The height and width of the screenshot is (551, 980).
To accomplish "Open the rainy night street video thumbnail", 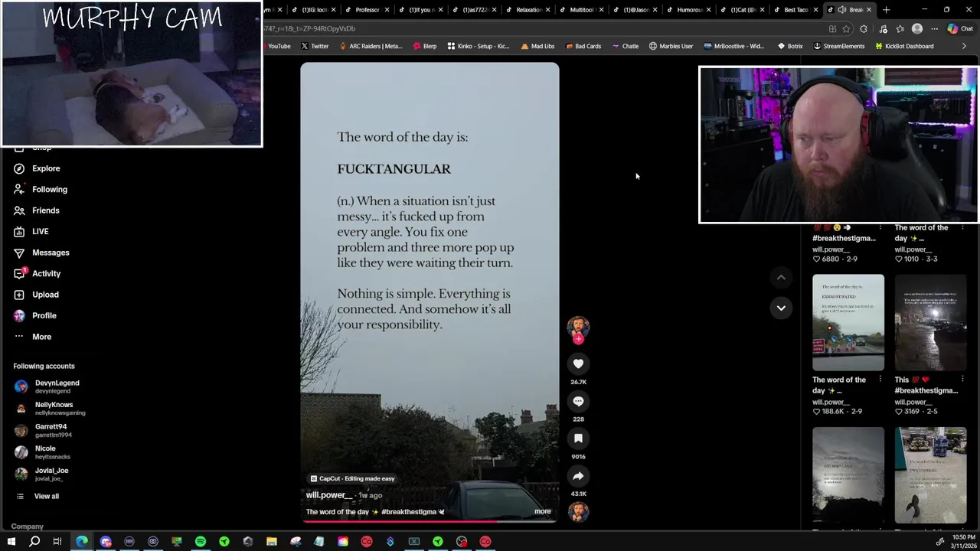I will click(x=931, y=322).
